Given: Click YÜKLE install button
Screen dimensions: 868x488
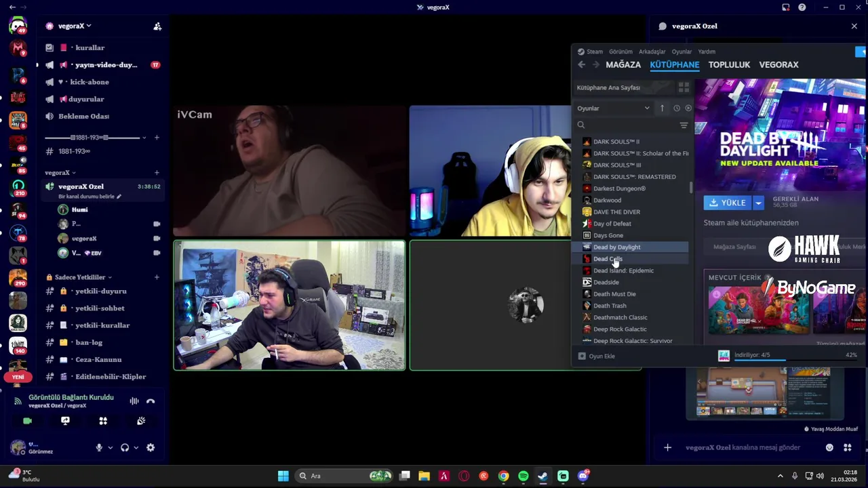Looking at the screenshot, I should point(727,203).
